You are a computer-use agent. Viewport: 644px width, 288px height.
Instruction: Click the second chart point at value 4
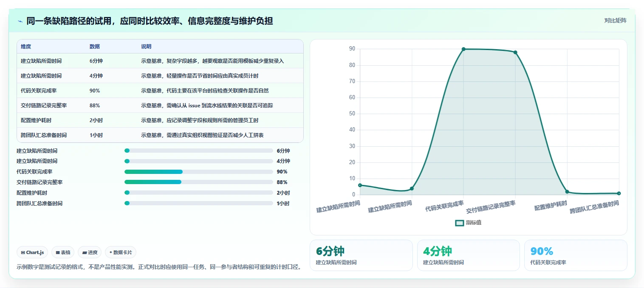[412, 189]
